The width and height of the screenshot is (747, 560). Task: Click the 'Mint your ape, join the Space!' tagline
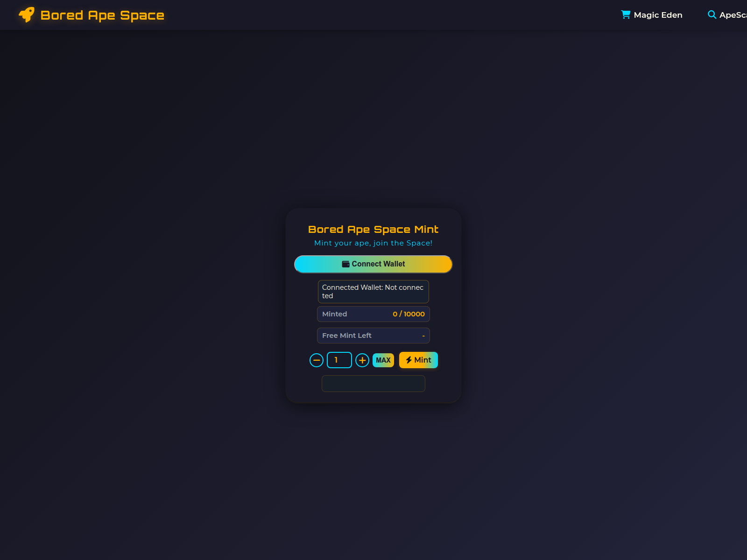point(373,243)
